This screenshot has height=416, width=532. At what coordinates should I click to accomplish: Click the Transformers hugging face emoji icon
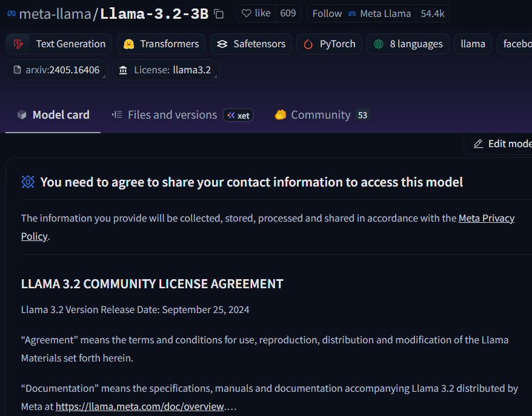(128, 44)
